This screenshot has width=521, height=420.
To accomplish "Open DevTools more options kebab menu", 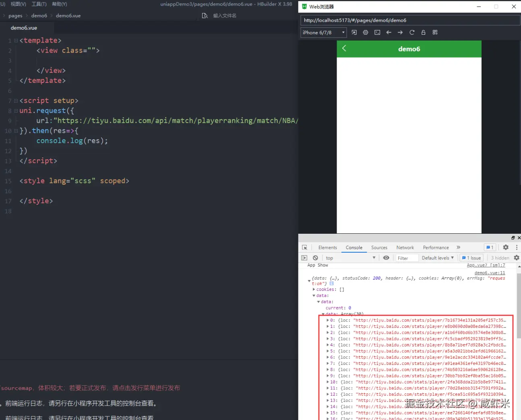I will pyautogui.click(x=517, y=247).
